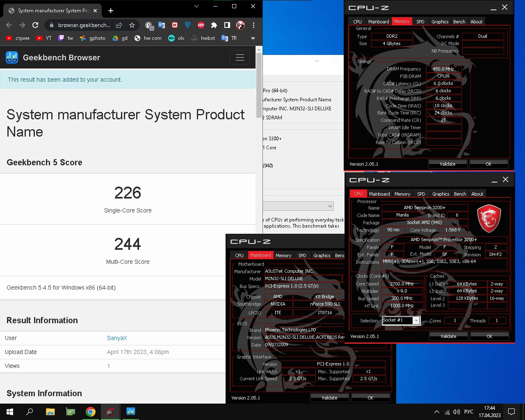
Task: Open the Google Translate extension
Action: [x=162, y=25]
